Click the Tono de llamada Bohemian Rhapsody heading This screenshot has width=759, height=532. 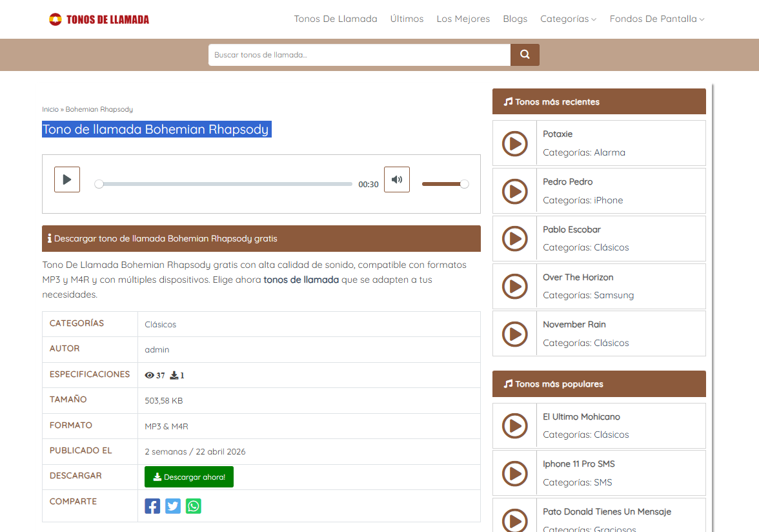click(156, 129)
